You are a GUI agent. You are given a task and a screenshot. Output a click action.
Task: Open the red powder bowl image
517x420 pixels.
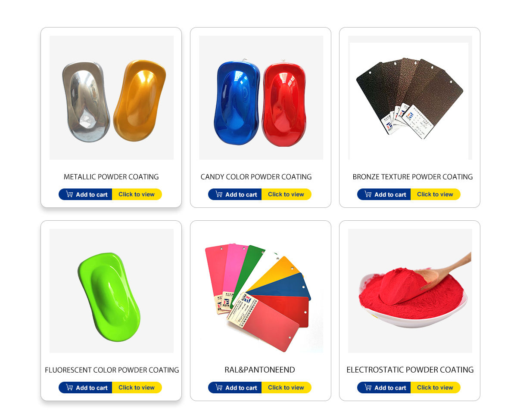coord(410,291)
